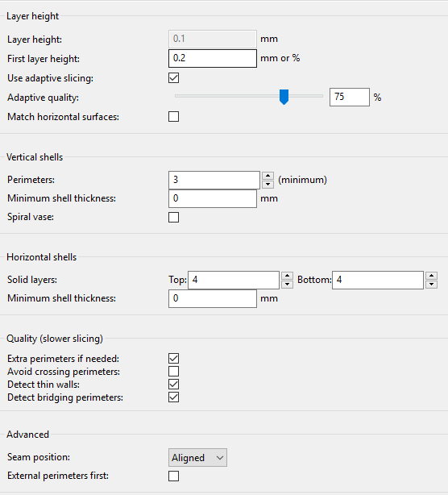Decrease Top solid layers stepper
Viewport: 448px width, 495px height.
click(287, 284)
